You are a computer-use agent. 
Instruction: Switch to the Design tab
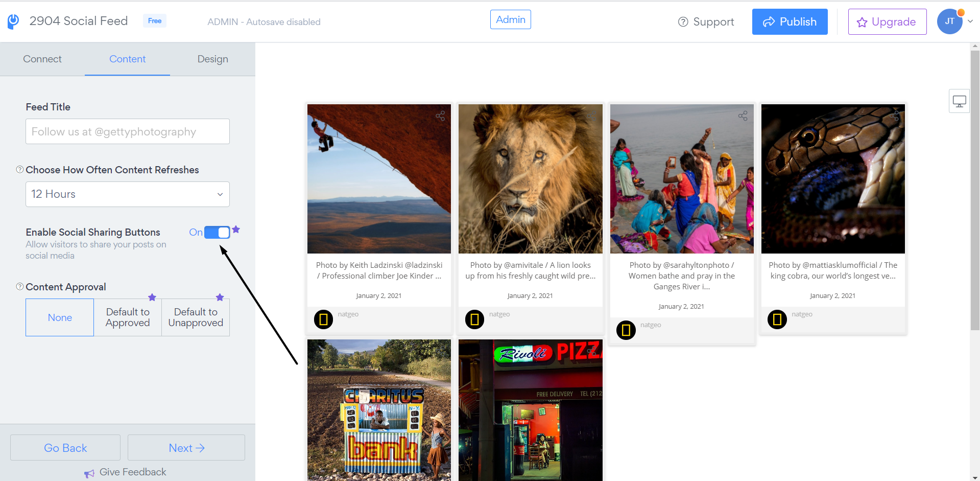(212, 59)
